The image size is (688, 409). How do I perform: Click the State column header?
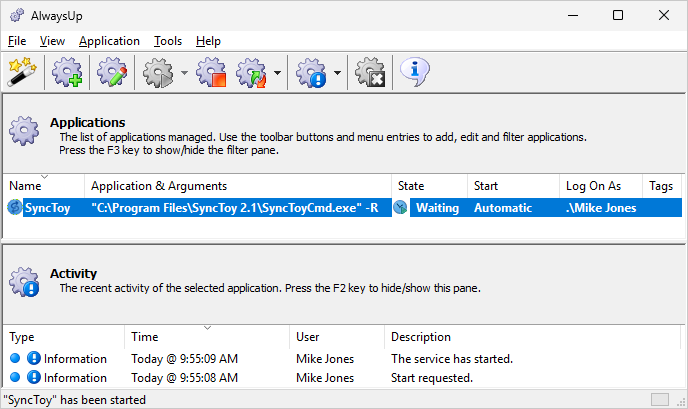click(430, 186)
